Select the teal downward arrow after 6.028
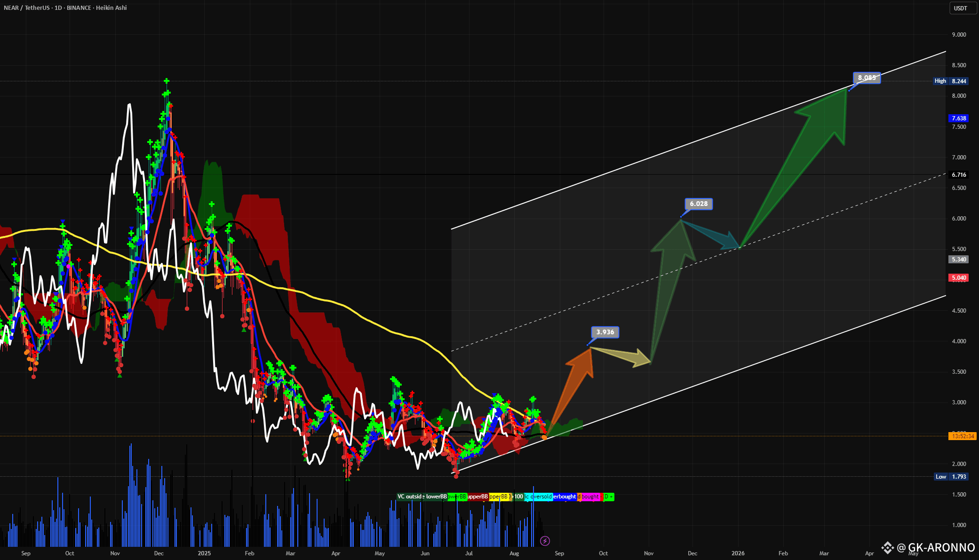The width and height of the screenshot is (979, 560). pos(711,235)
